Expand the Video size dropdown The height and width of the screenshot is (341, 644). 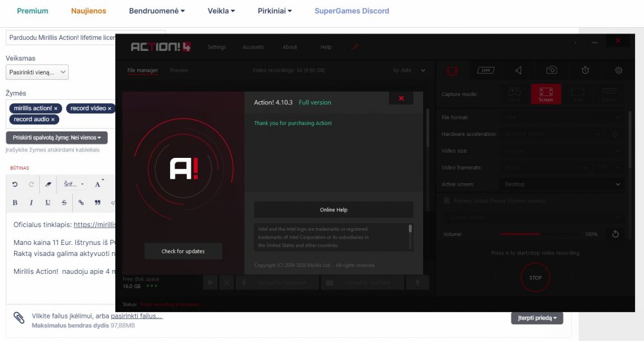(x=562, y=151)
